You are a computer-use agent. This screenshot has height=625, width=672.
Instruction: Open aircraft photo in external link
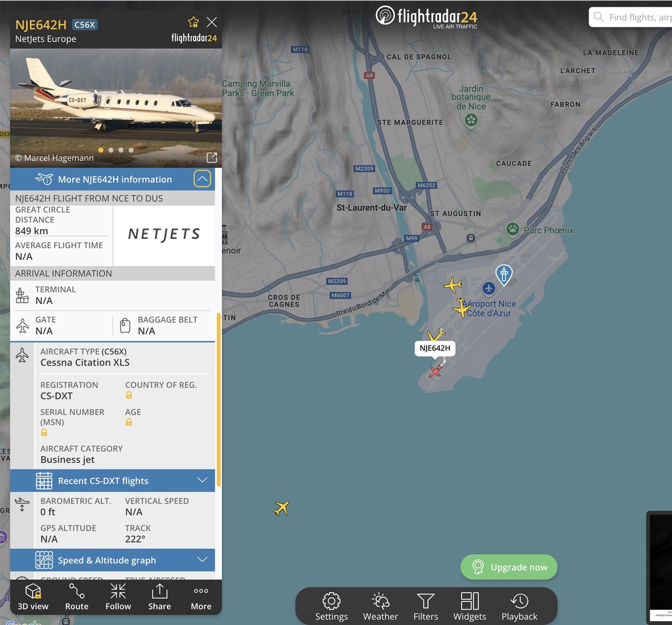coord(212,158)
